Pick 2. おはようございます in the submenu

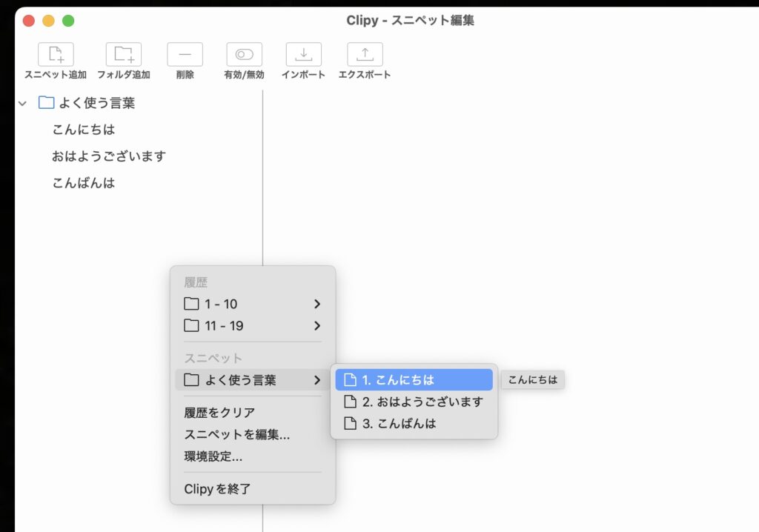(x=414, y=402)
